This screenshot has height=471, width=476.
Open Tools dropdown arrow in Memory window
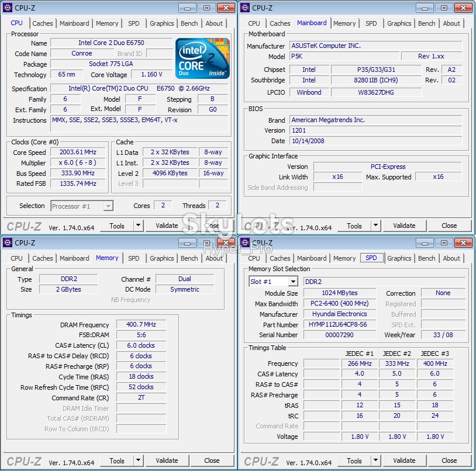pyautogui.click(x=138, y=460)
